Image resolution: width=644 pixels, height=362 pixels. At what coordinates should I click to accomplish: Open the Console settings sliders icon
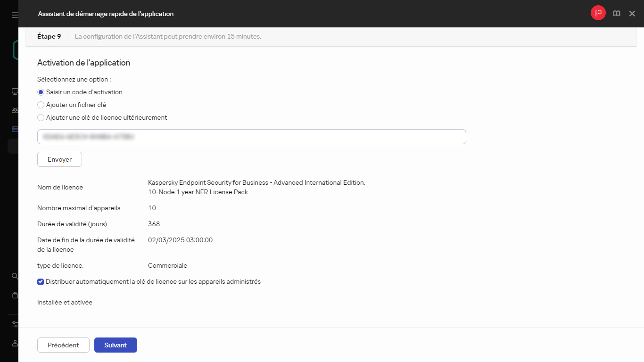click(14, 324)
